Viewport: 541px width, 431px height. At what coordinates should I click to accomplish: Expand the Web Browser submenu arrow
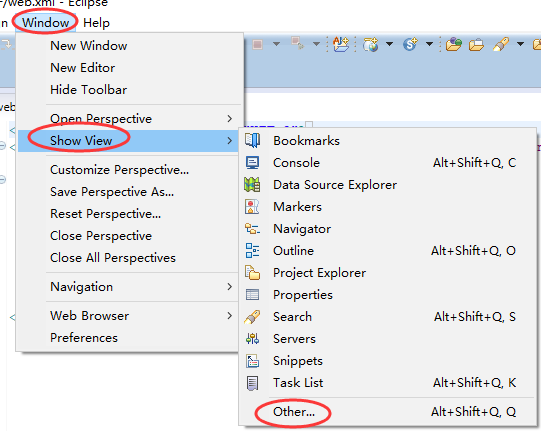230,316
